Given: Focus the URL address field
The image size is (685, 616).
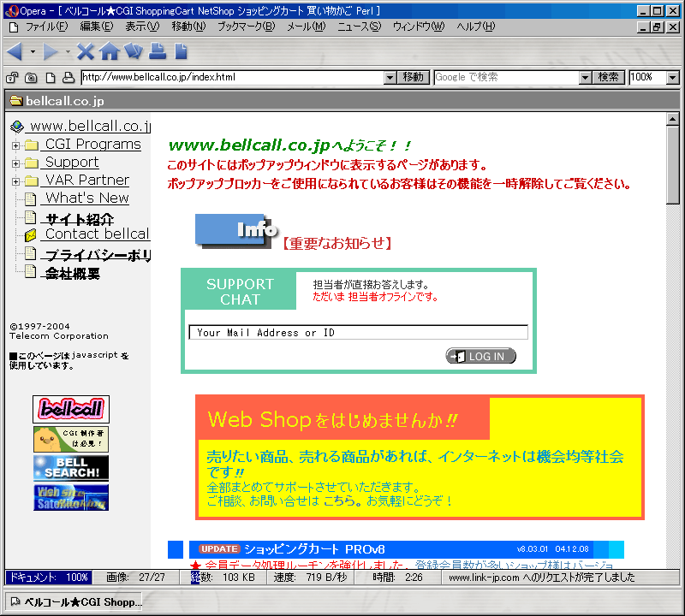Looking at the screenshot, I should [x=233, y=78].
